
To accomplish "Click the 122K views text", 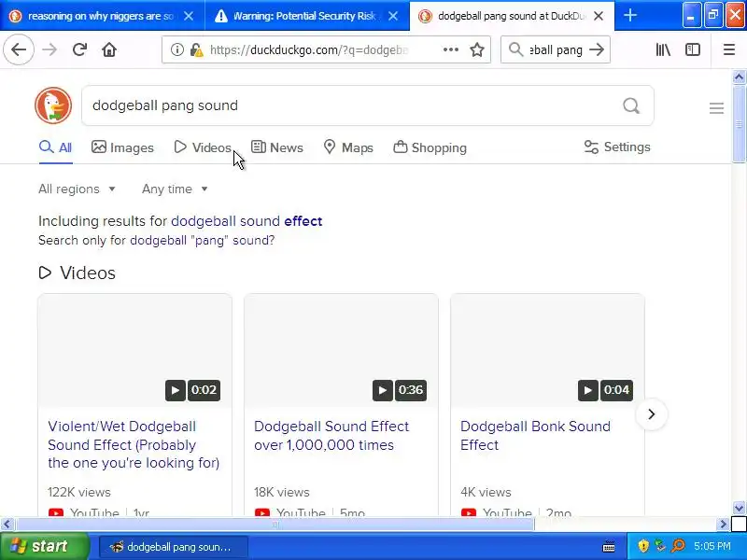I will tap(79, 492).
